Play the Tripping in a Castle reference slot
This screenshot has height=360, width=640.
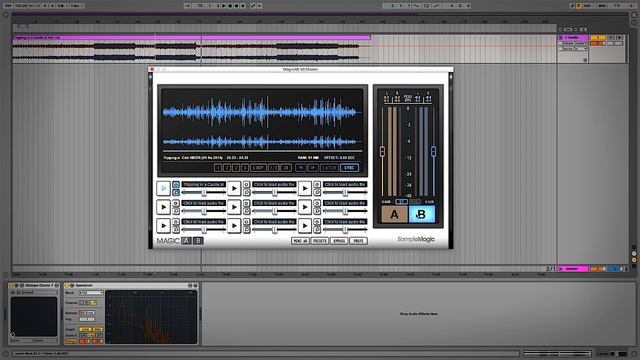click(163, 188)
